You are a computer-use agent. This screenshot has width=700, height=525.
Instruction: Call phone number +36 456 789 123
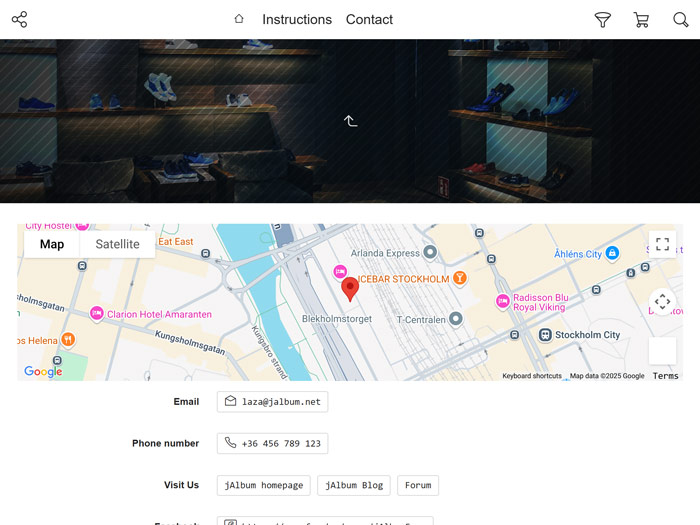click(272, 443)
